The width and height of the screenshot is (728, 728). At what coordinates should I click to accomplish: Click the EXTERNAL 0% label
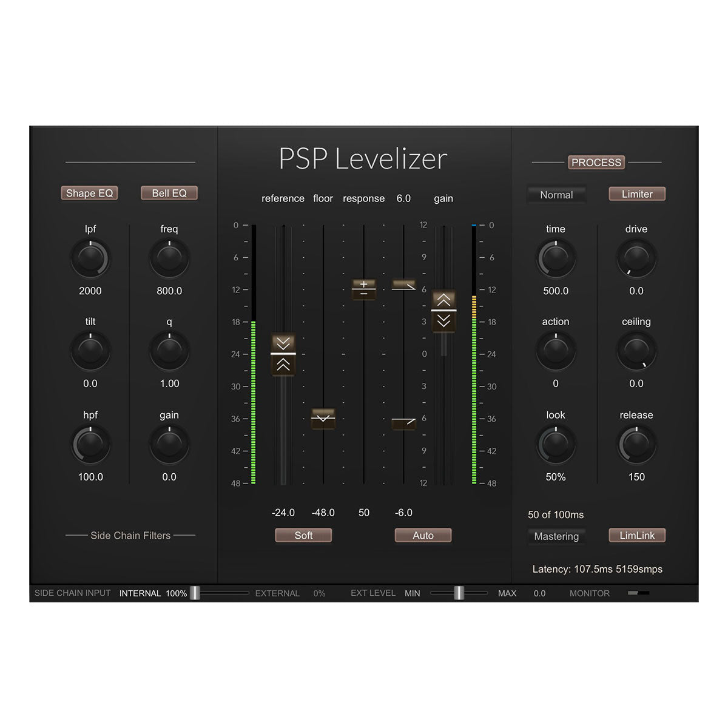coord(290,593)
